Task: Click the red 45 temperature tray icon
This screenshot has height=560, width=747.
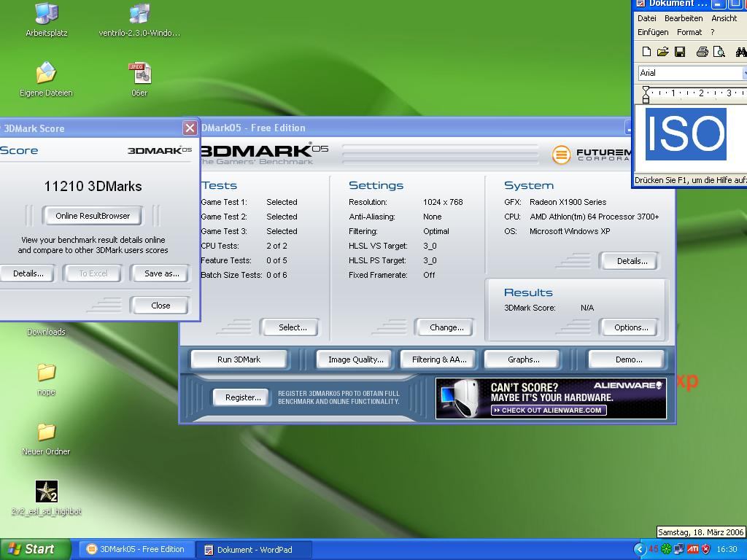Action: tap(653, 549)
